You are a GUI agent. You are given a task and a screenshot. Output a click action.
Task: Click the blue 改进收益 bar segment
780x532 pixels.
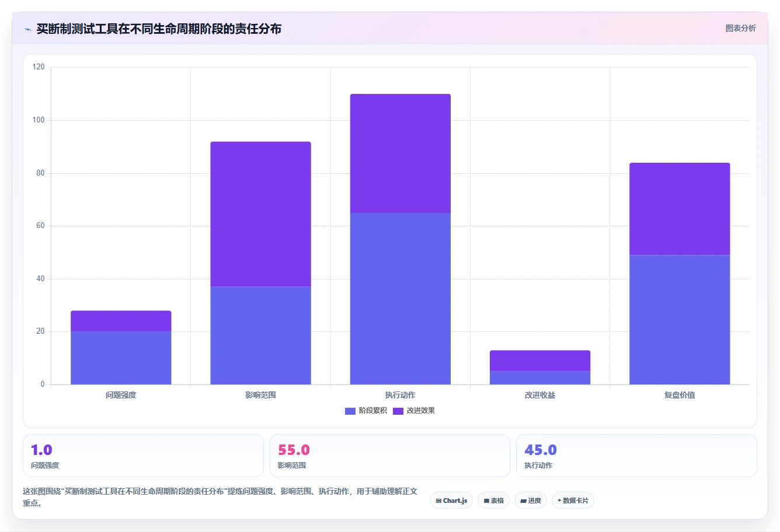pyautogui.click(x=540, y=377)
